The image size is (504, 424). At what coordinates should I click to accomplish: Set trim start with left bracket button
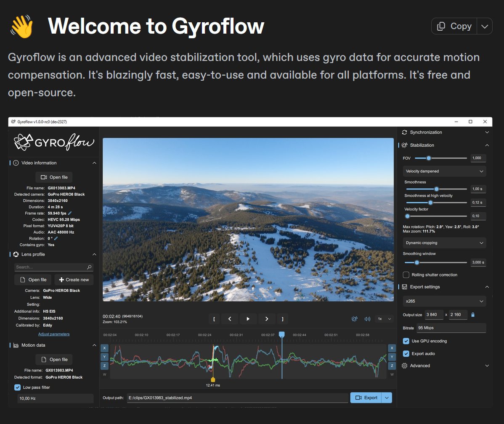[x=214, y=319]
